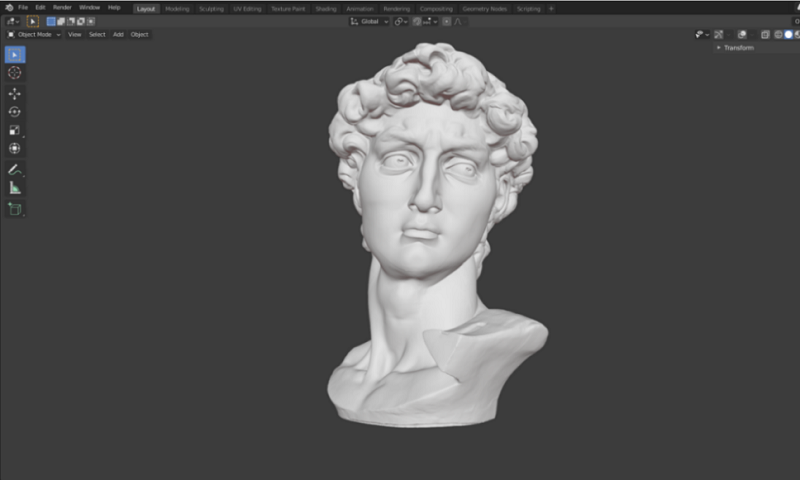800x480 pixels.
Task: Open object type visibility dropdown
Action: click(x=702, y=35)
